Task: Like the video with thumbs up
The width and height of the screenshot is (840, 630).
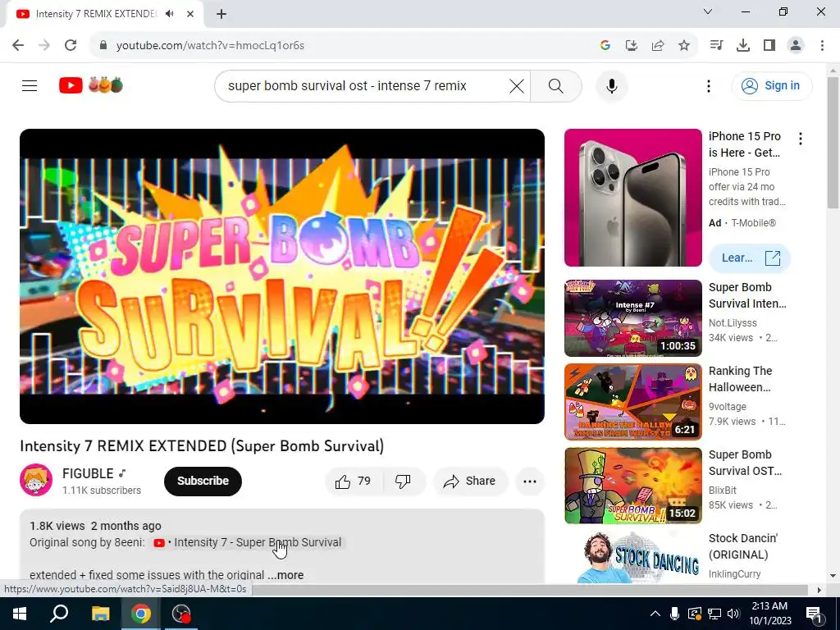Action: pyautogui.click(x=354, y=481)
